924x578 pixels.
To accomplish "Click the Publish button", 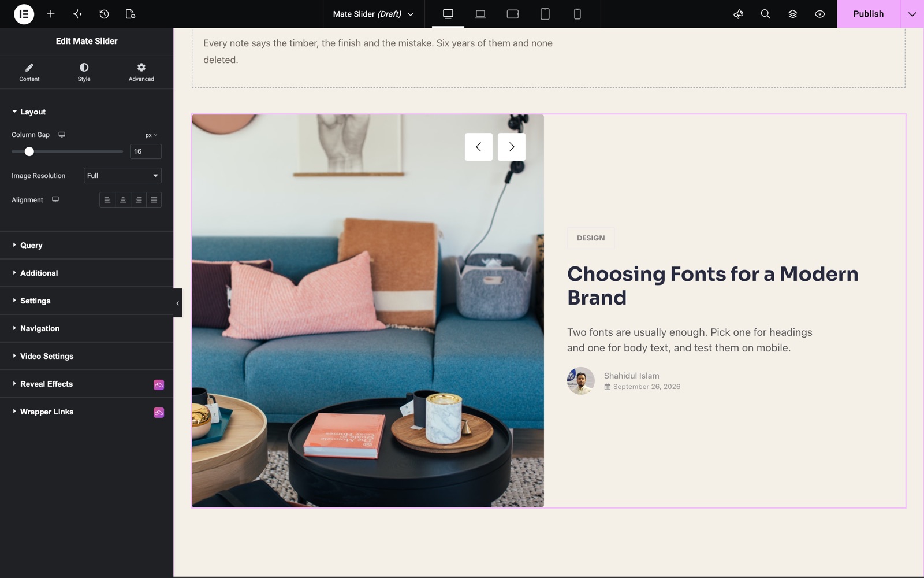I will 869,14.
